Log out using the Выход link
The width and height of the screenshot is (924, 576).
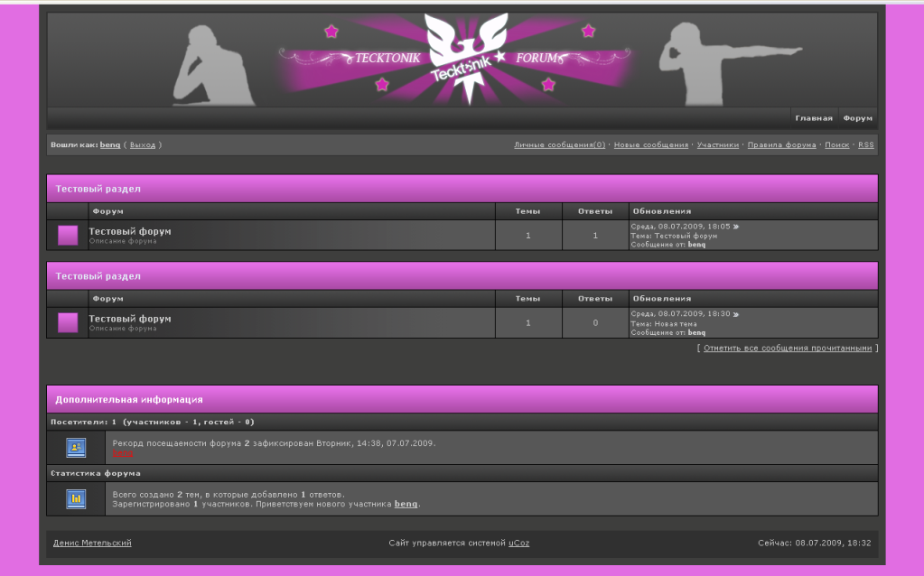143,144
